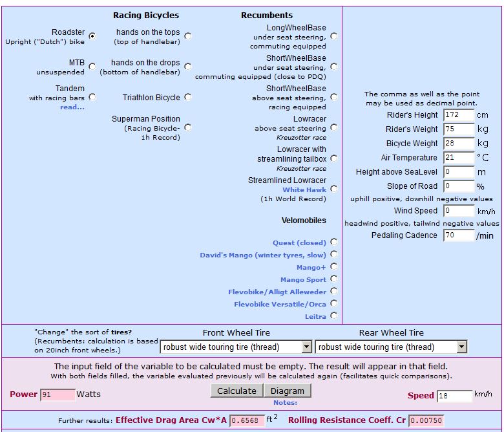Open the Rear Wheel Tire dropdown
Image resolution: width=504 pixels, height=432 pixels.
tap(391, 347)
